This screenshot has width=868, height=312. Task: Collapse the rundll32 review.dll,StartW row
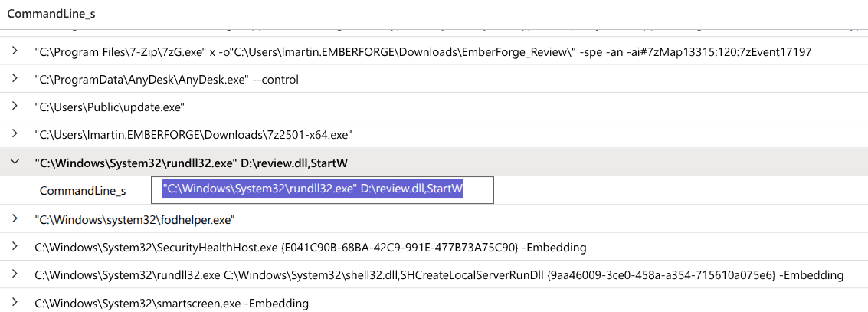(15, 162)
